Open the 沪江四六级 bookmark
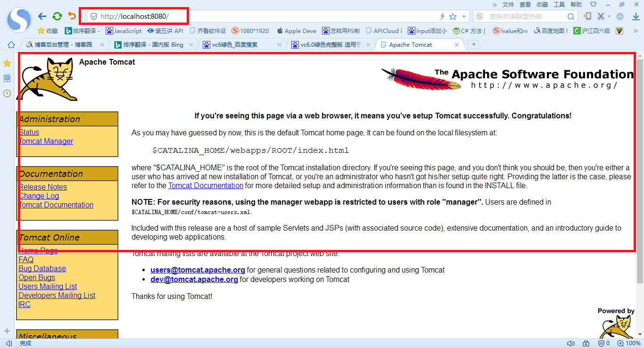Image resolution: width=644 pixels, height=348 pixels. (x=592, y=31)
